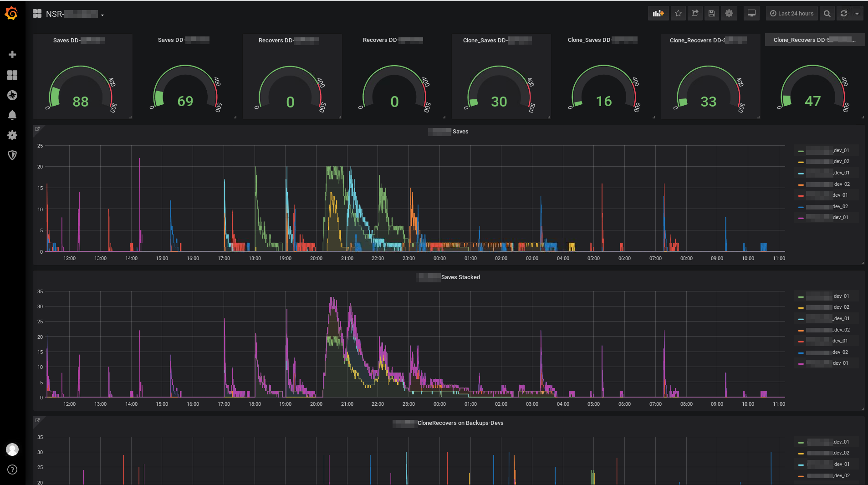Click the Saves panel resize handle corner
This screenshot has height=485, width=868.
tap(863, 263)
